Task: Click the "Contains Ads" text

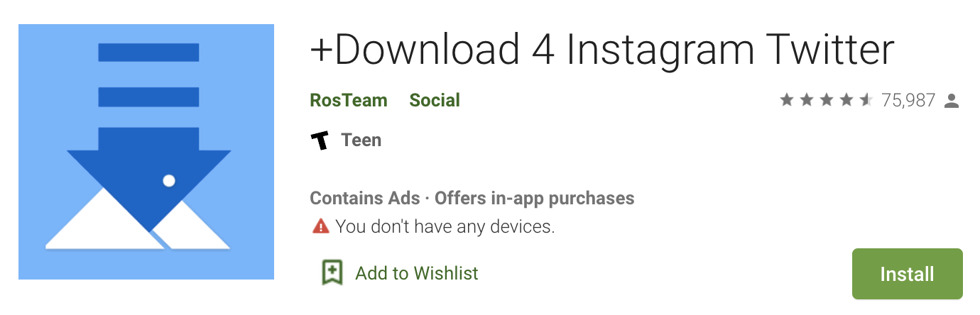Action: 364,198
